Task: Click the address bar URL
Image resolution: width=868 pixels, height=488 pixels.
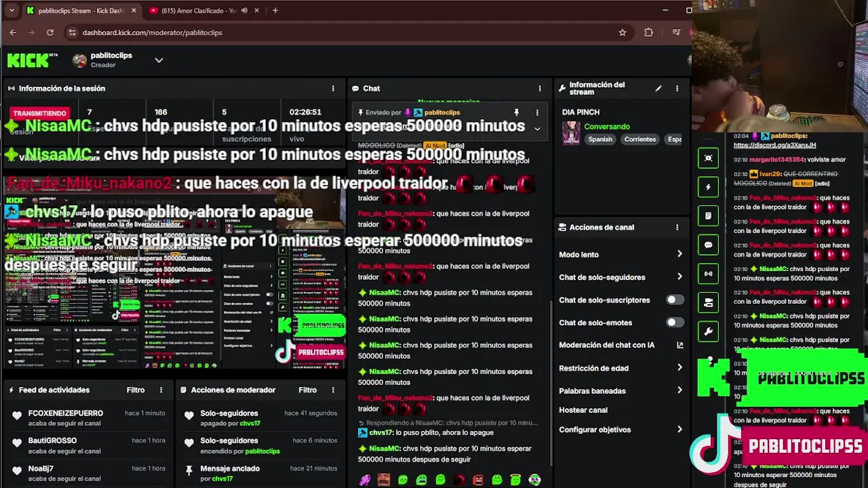Action: pos(153,33)
